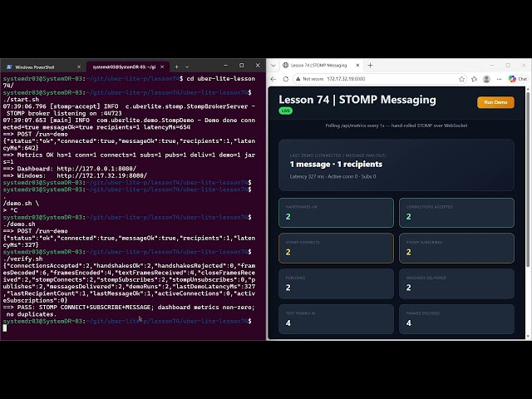Open a new terminal tab
Viewport: 532px width, 399px height.
pos(176,66)
